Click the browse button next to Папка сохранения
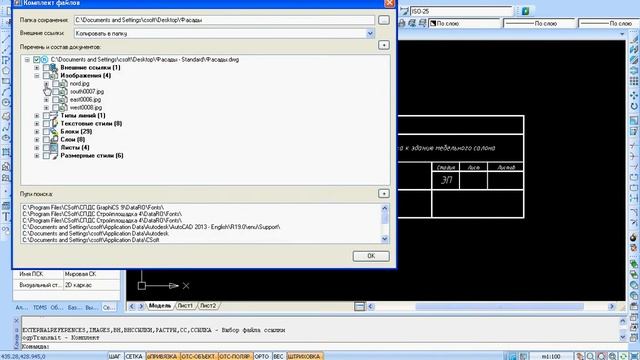Viewport: 640px width, 360px height. [384, 20]
